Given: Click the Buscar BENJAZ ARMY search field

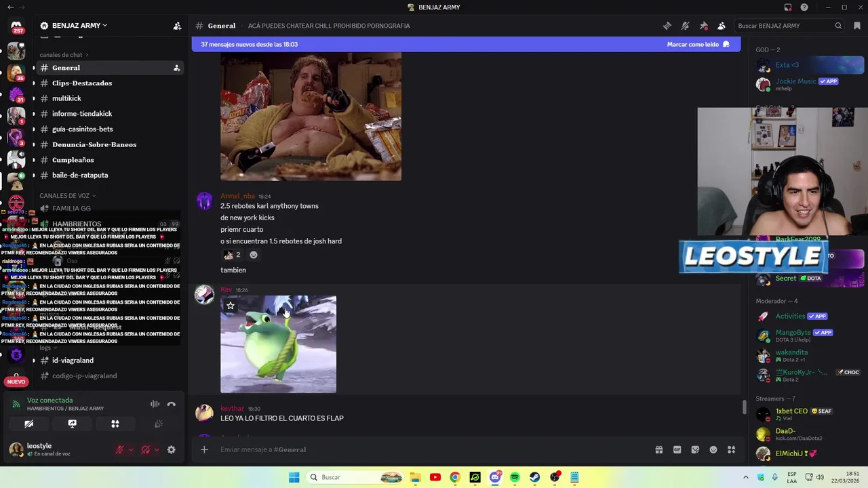Looking at the screenshot, I should pyautogui.click(x=790, y=26).
